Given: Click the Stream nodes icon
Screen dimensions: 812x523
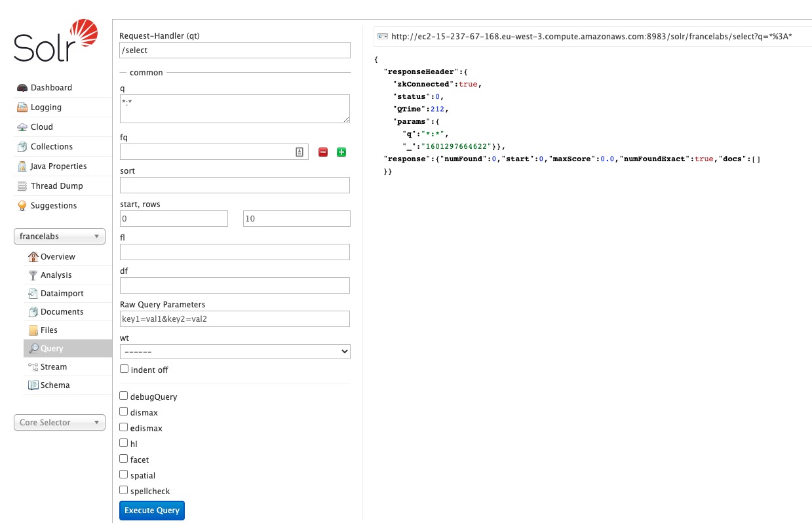Looking at the screenshot, I should [33, 367].
